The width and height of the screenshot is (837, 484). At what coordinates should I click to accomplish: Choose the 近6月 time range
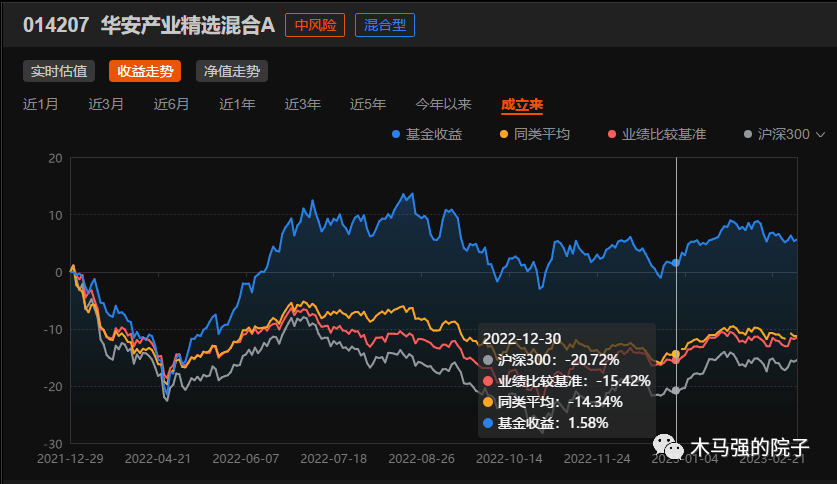[171, 104]
